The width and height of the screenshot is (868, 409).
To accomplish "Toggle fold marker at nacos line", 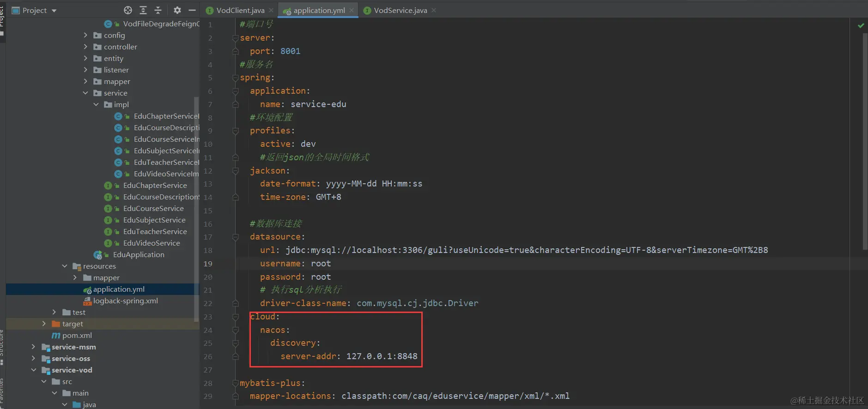I will (235, 330).
